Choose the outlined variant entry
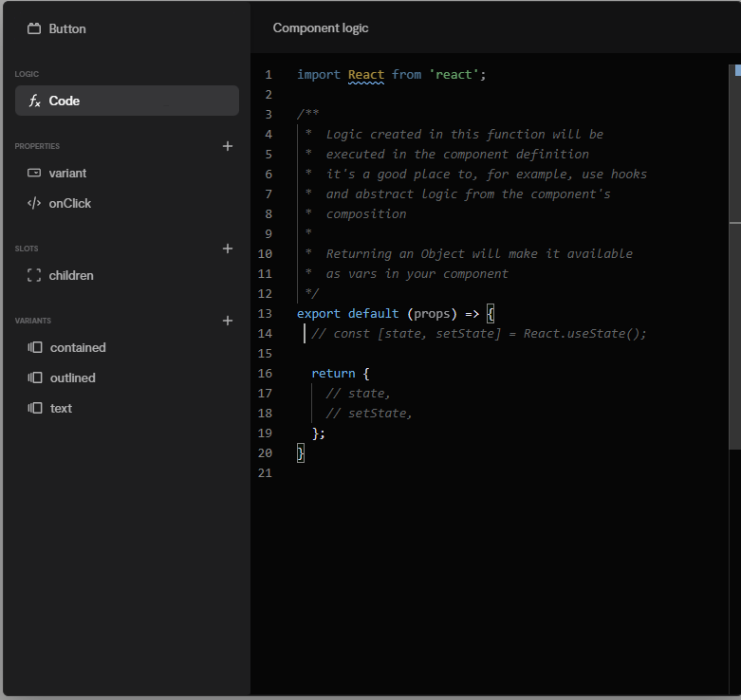Image resolution: width=741 pixels, height=700 pixels. (73, 378)
